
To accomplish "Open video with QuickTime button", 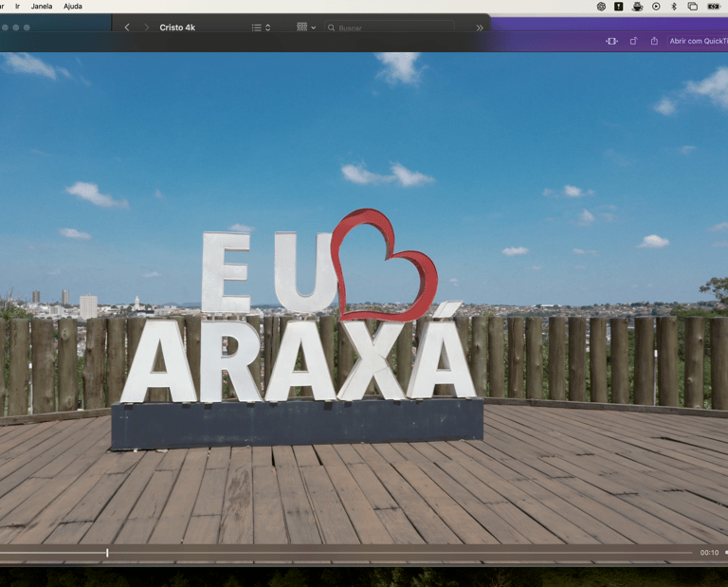I will tap(698, 41).
